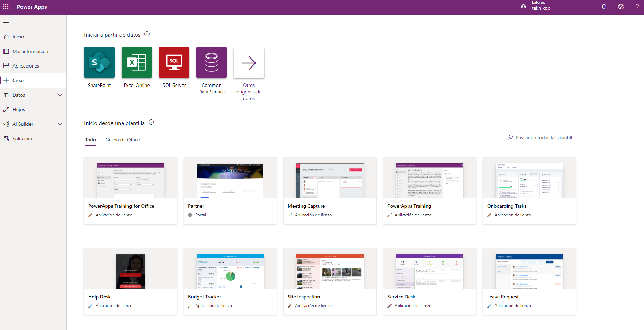Open the help question mark
The width and height of the screenshot is (644, 330).
click(x=637, y=7)
